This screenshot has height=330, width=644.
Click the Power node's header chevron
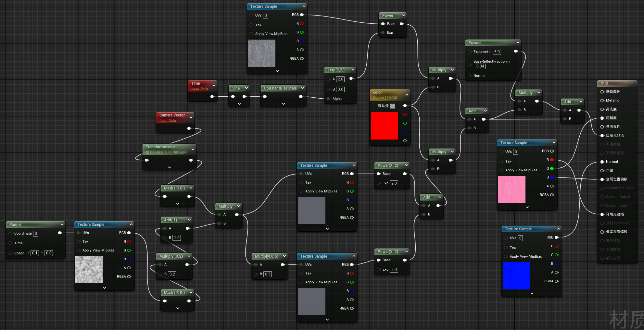(404, 15)
